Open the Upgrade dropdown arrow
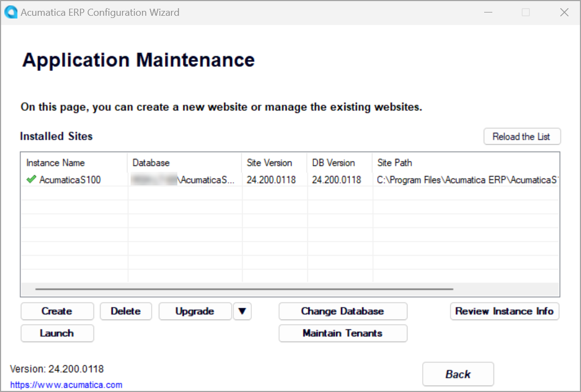 pos(242,312)
